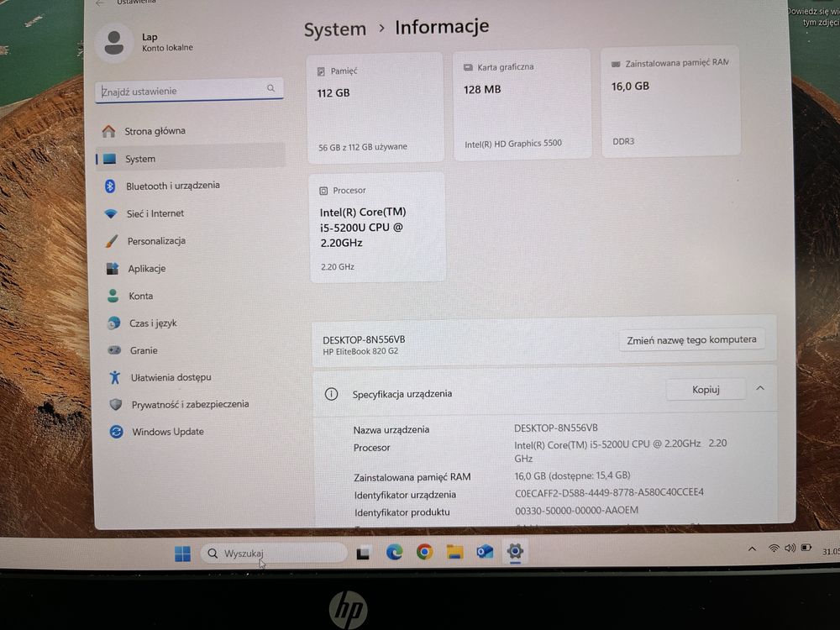This screenshot has height=630, width=840.
Task: Click device name DESKTOP-8N556VB value
Action: [x=555, y=428]
